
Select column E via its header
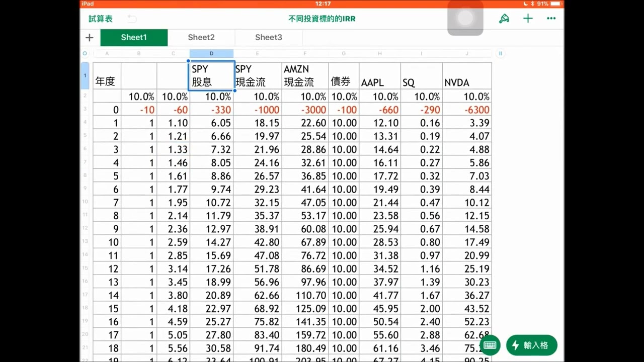coord(258,53)
